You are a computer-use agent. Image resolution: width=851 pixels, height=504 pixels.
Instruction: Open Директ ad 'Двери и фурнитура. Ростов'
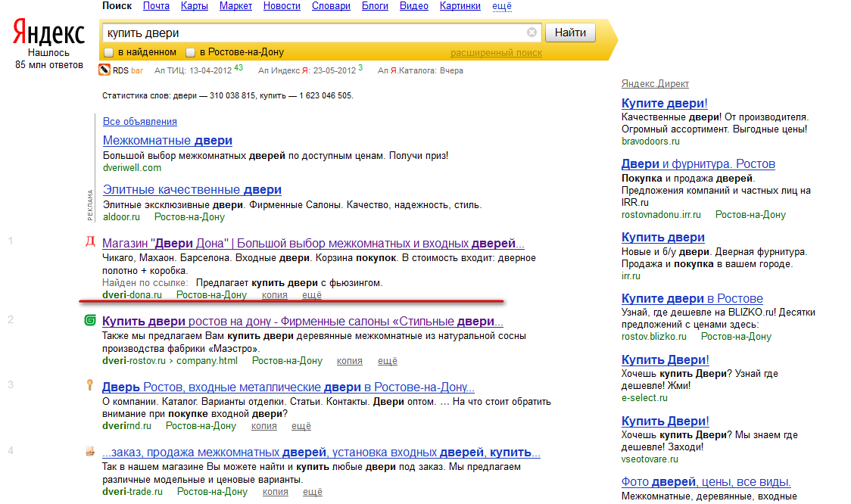click(x=698, y=164)
